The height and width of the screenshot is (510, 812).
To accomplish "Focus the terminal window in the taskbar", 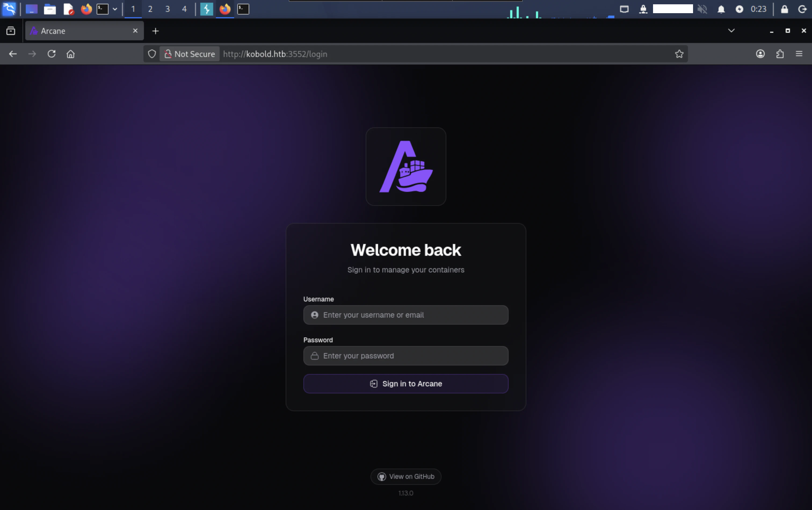I will [243, 9].
